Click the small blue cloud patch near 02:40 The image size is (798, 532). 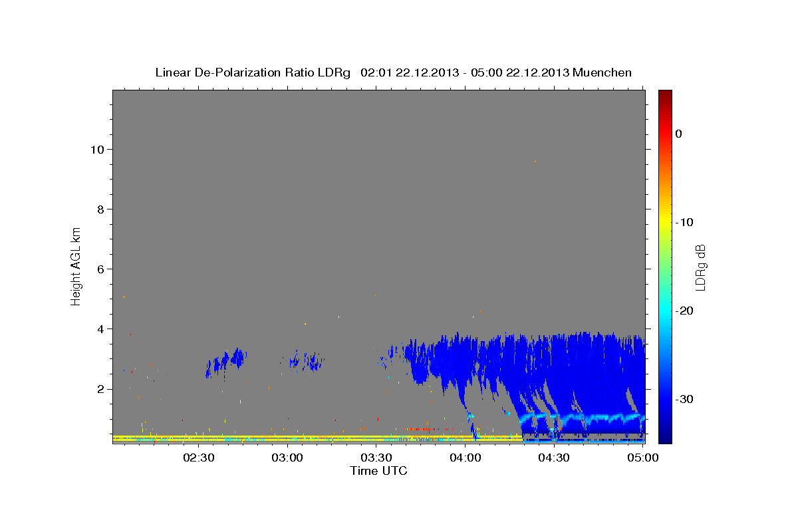pyautogui.click(x=227, y=362)
